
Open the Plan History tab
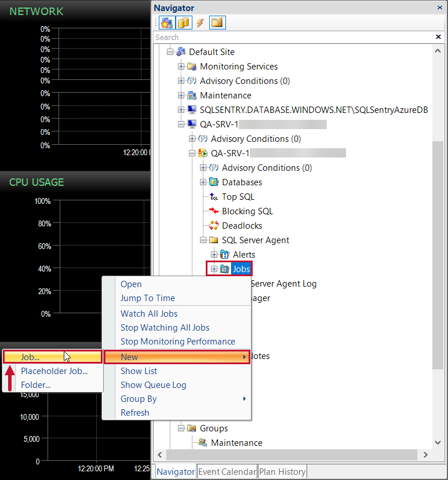(x=282, y=472)
